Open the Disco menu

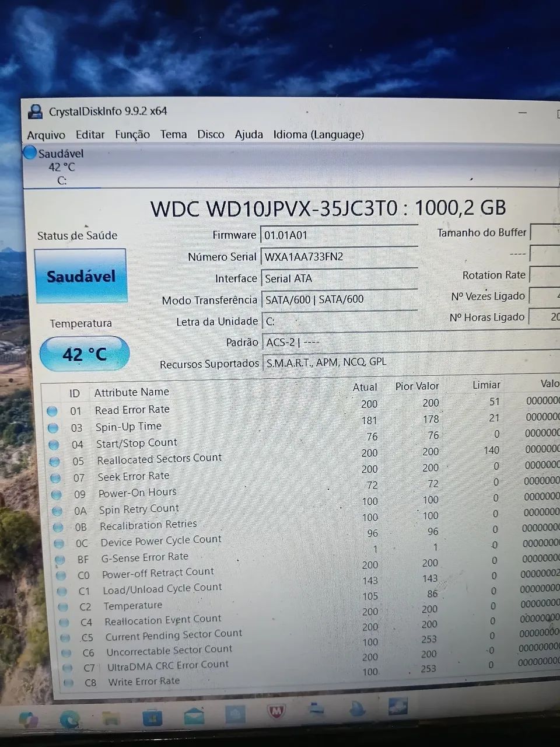point(211,134)
